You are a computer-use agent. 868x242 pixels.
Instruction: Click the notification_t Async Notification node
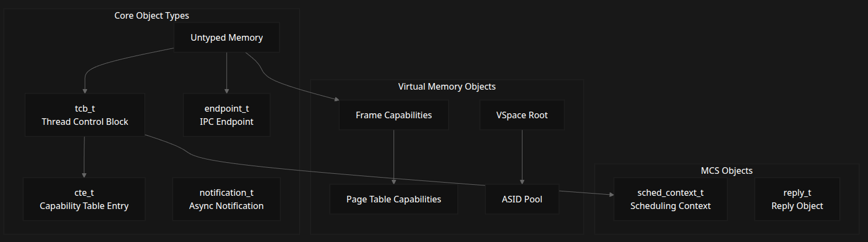226,199
